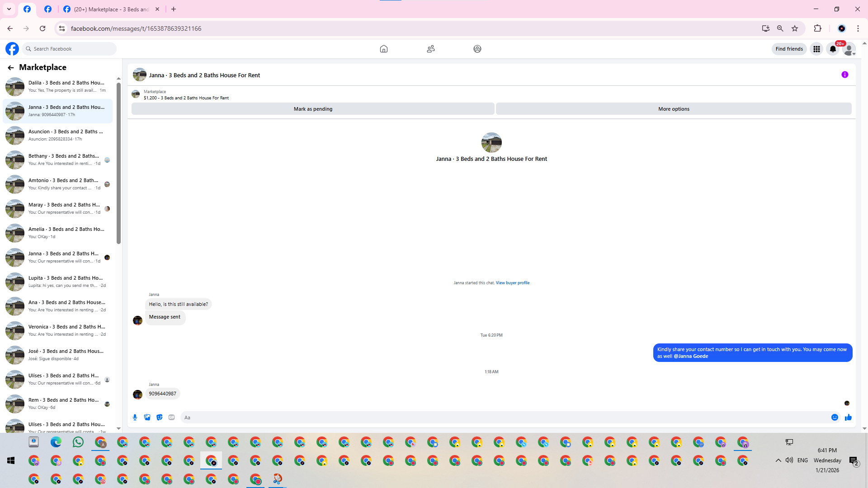Click Mark as pending button
The height and width of the screenshot is (488, 868).
click(x=313, y=109)
